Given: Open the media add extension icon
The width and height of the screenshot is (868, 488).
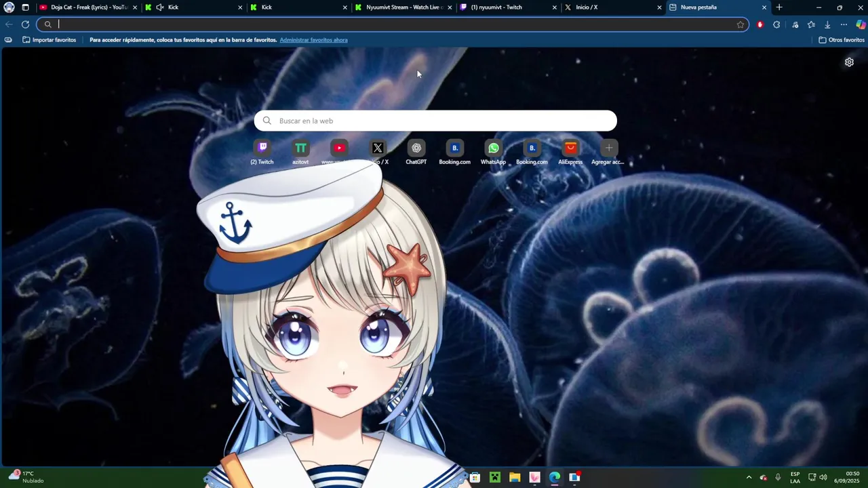Looking at the screenshot, I should (795, 24).
